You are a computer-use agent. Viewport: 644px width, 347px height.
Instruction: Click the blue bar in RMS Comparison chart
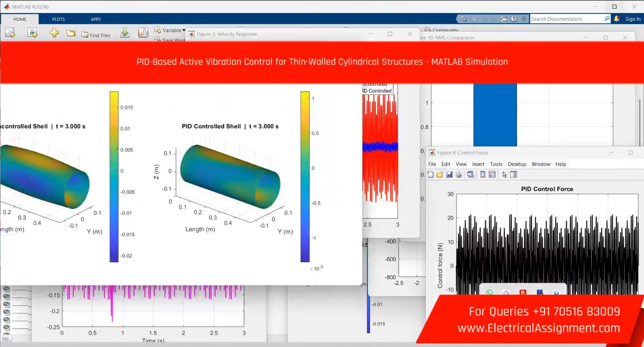[x=495, y=115]
